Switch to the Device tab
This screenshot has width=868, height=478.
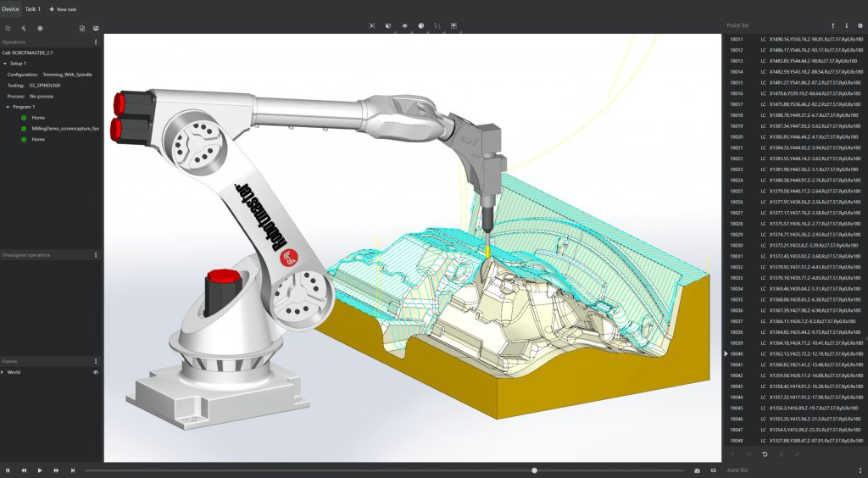10,8
